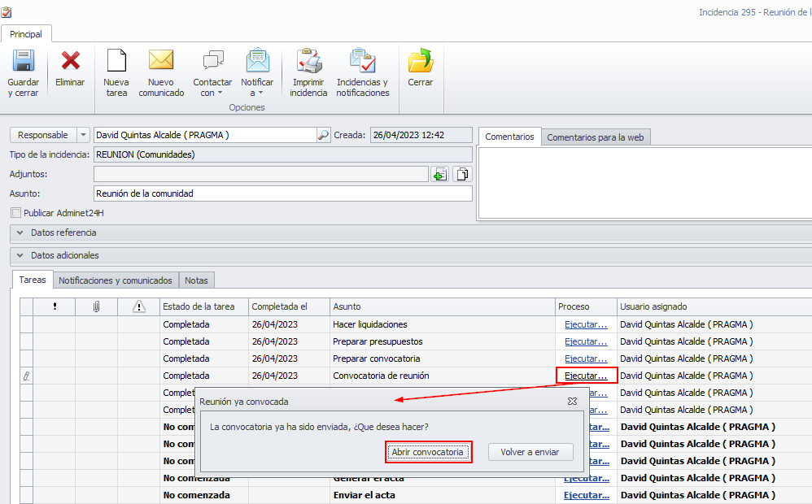
Task: Click the Volver a enviar button
Action: click(530, 452)
